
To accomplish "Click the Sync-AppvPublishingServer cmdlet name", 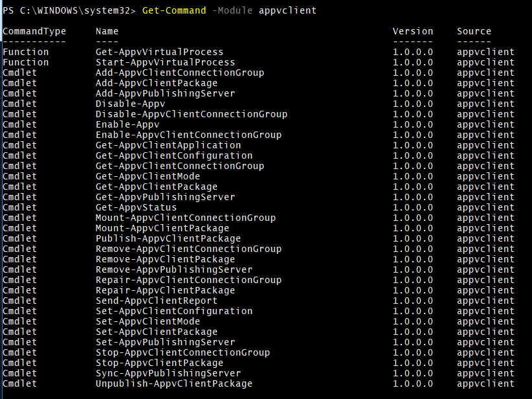I will click(x=168, y=373).
